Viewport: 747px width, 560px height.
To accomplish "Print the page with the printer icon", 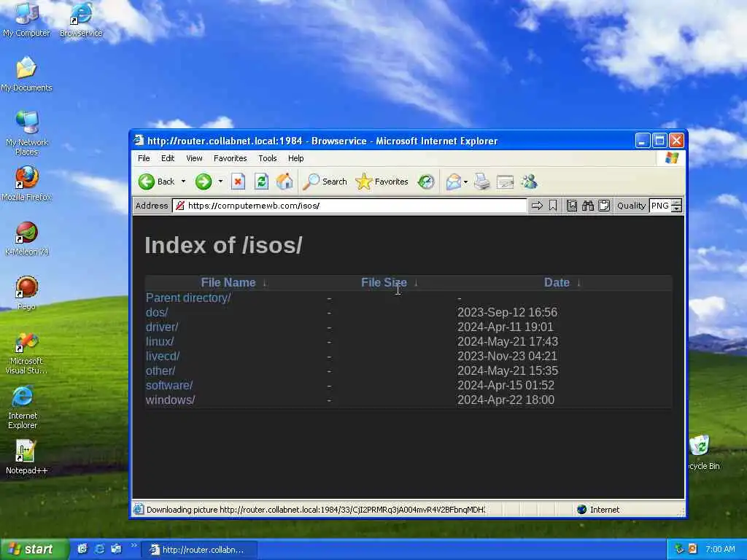I will (x=481, y=182).
